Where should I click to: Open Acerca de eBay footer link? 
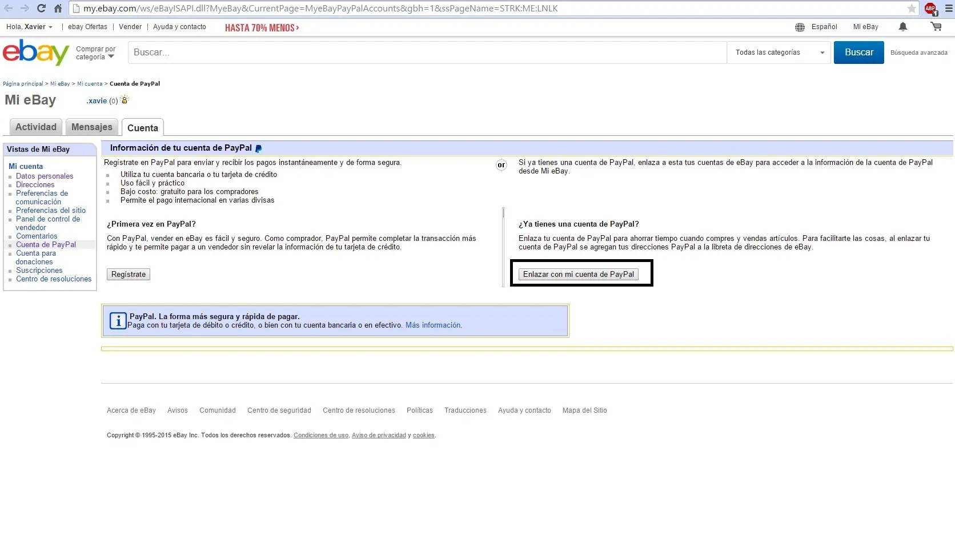coord(131,410)
